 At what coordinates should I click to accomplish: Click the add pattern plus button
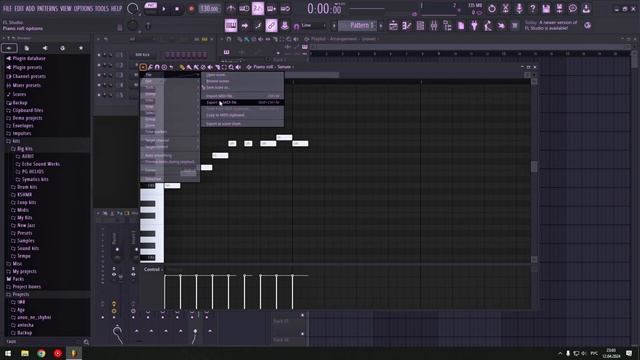coord(381,26)
